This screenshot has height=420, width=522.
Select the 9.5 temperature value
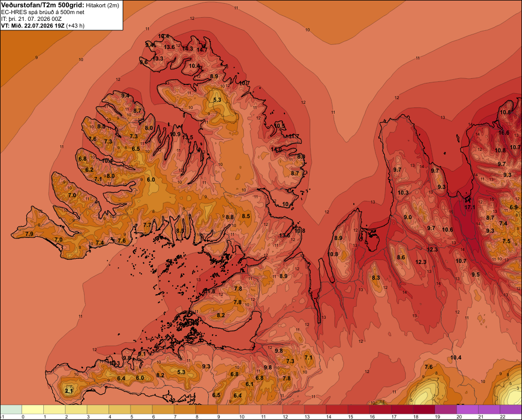(476, 274)
